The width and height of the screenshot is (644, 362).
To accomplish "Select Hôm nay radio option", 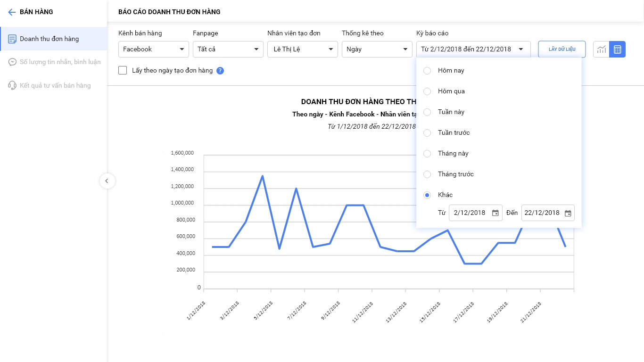I will pos(427,71).
